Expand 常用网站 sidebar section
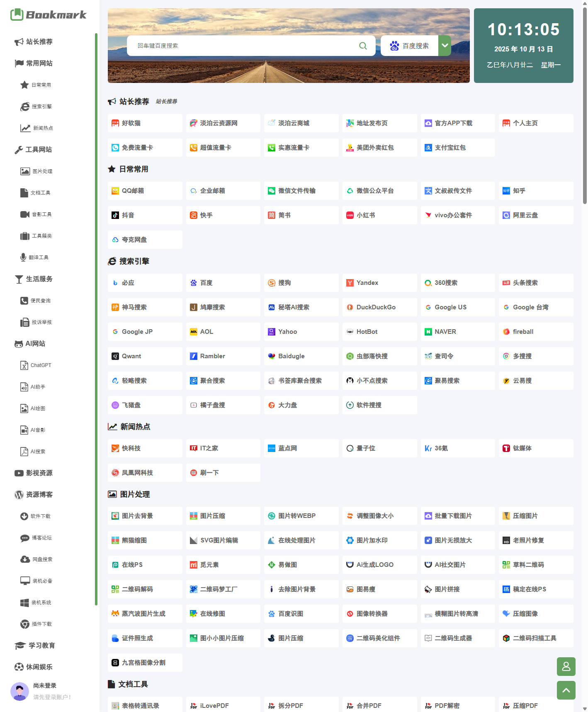This screenshot has width=588, height=712. (34, 63)
